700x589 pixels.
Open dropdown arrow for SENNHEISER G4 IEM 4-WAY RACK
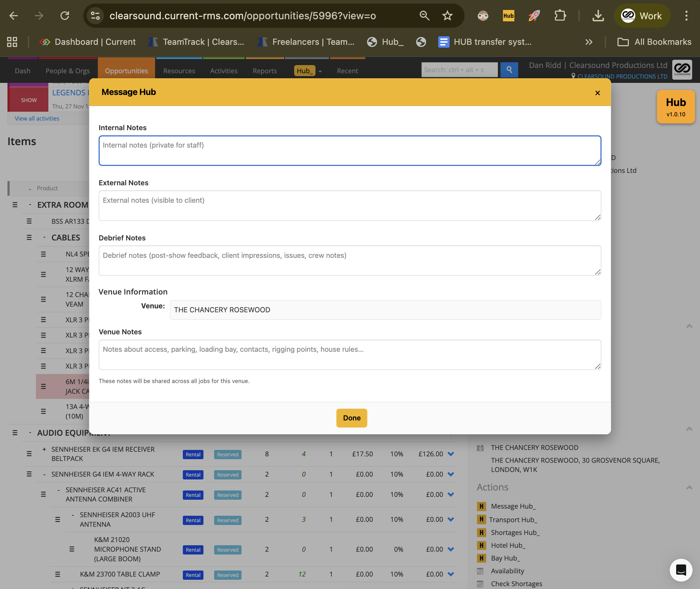(451, 474)
